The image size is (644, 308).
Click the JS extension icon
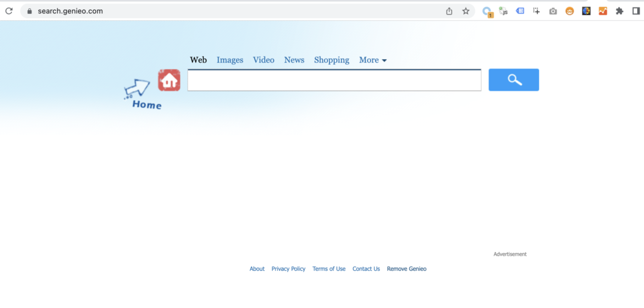503,11
